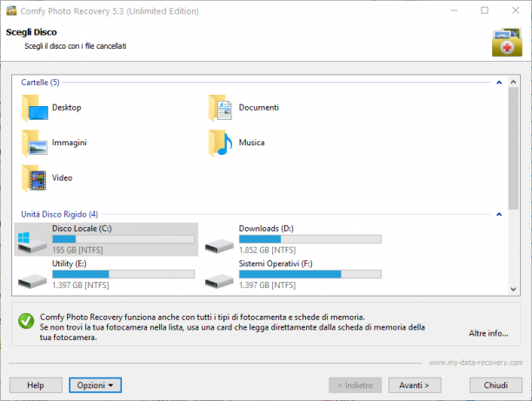Click the Sistemi Operativi (F:) usage bar
Screen dimensions: 532x401
pyautogui.click(x=309, y=274)
